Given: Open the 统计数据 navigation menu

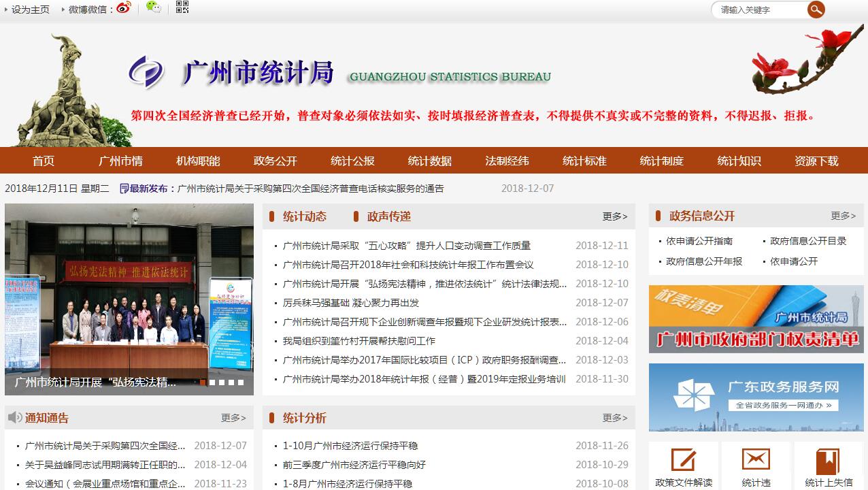Looking at the screenshot, I should [429, 161].
